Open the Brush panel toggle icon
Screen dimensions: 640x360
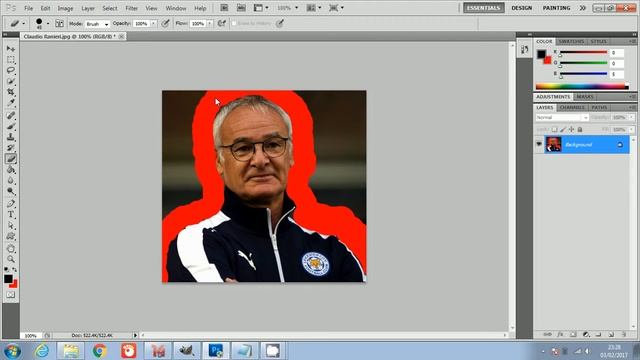tap(59, 24)
